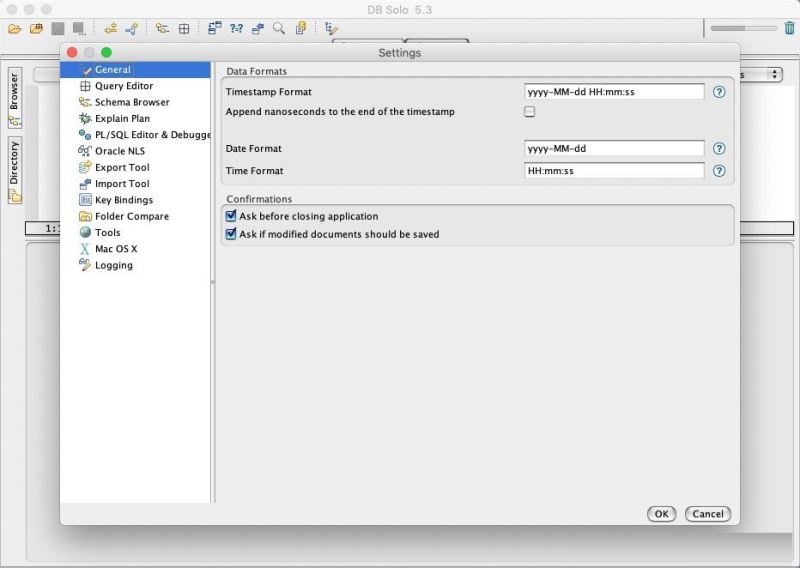Open the dropdown arrows in the main window behind
800x568 pixels.
[774, 75]
